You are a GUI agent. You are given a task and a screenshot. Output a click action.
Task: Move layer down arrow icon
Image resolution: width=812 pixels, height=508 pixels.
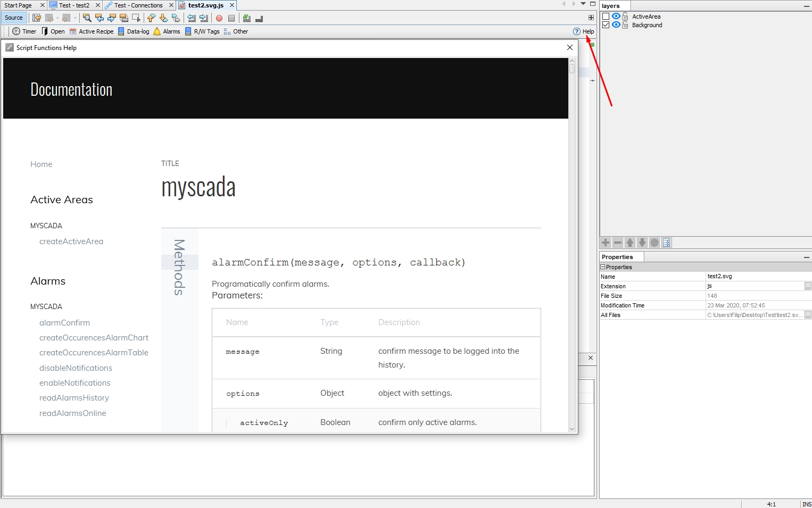642,243
